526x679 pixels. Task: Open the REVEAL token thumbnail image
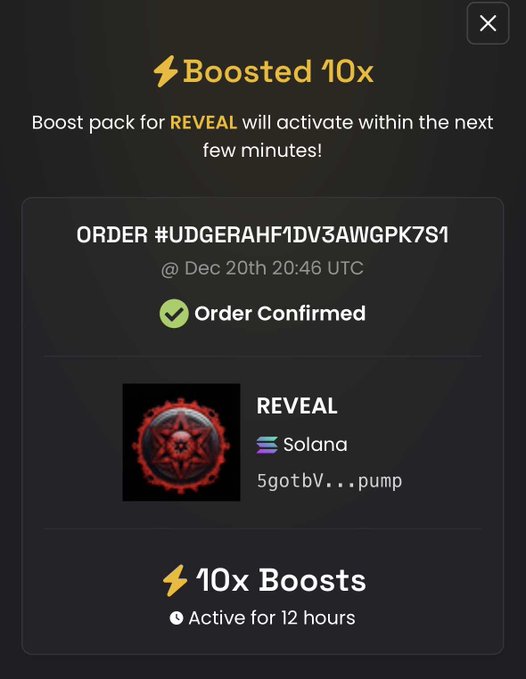(181, 442)
